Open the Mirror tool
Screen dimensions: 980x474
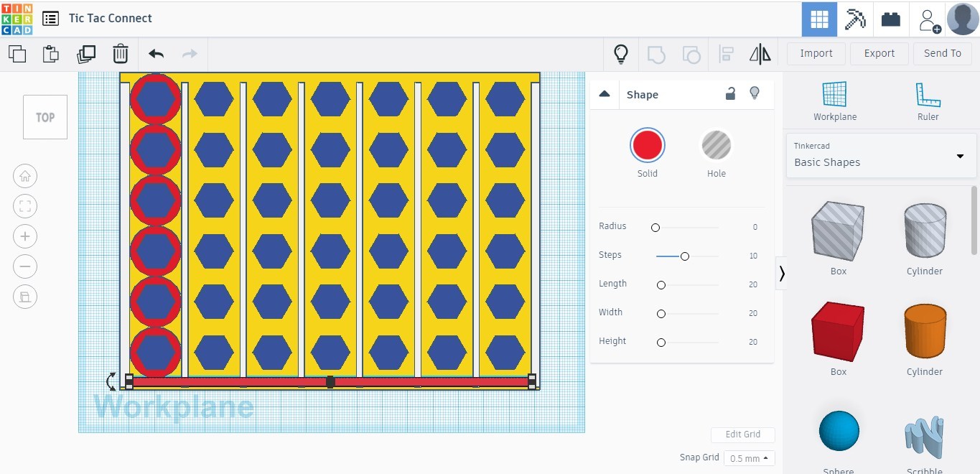(x=760, y=54)
